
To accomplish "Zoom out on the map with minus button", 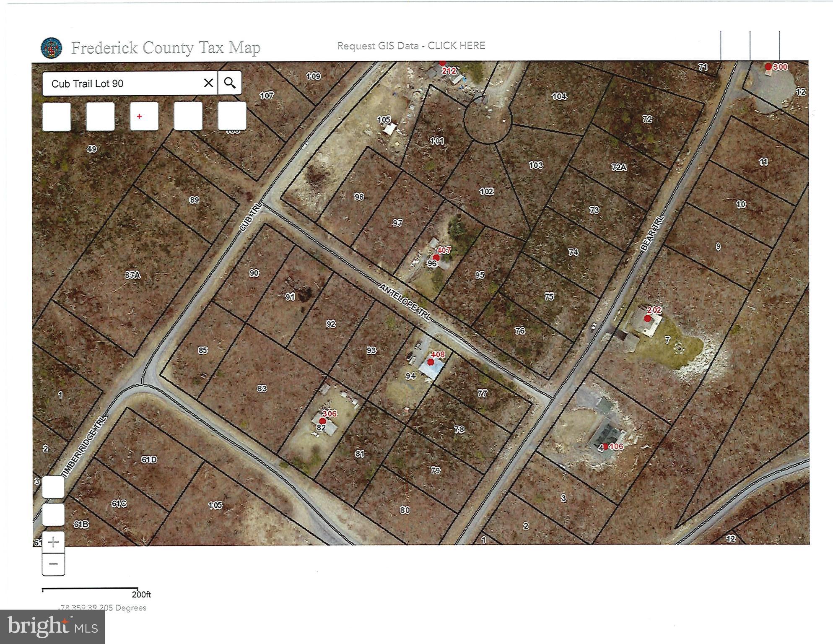I will (x=53, y=564).
